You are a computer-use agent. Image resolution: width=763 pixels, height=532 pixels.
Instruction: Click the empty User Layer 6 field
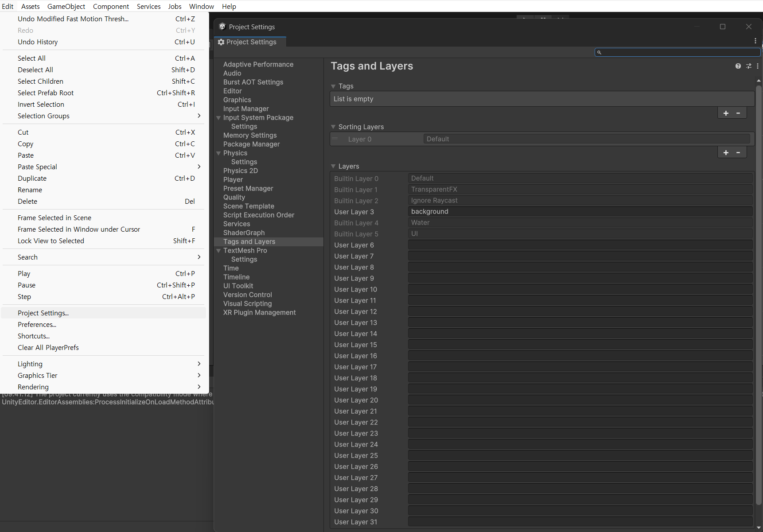(x=580, y=245)
